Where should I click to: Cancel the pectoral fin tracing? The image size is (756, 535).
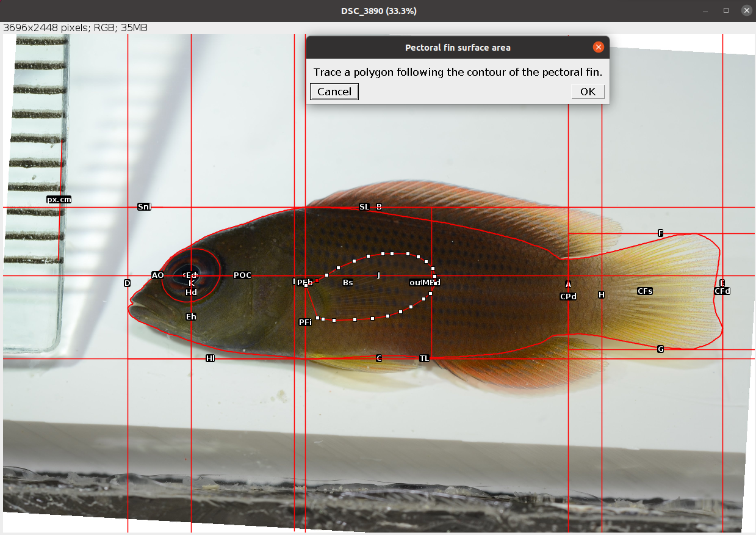pyautogui.click(x=333, y=92)
